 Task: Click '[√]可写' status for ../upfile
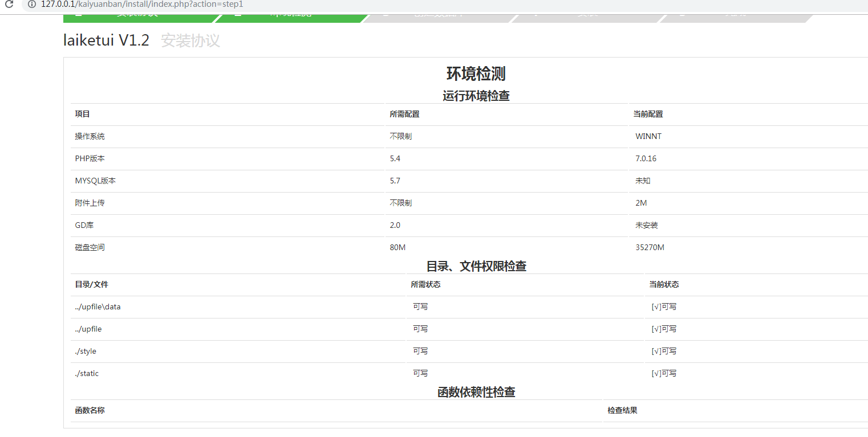point(664,329)
